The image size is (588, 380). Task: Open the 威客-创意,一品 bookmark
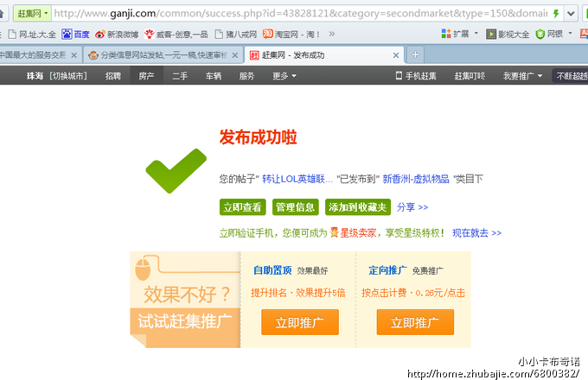click(x=176, y=35)
